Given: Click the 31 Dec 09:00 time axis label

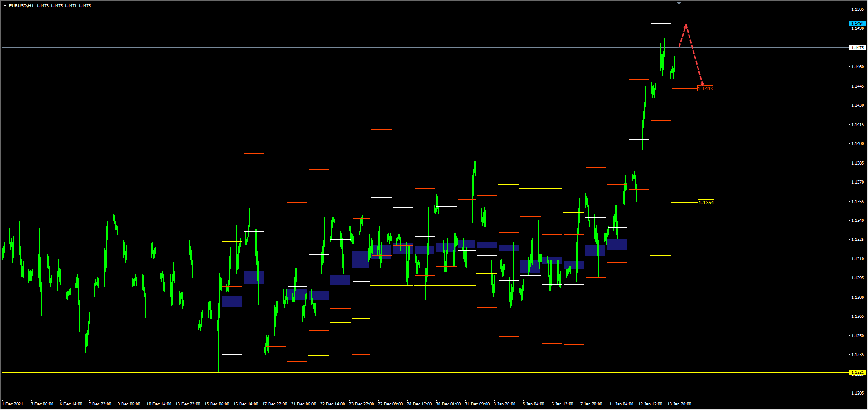Looking at the screenshot, I should (x=477, y=404).
